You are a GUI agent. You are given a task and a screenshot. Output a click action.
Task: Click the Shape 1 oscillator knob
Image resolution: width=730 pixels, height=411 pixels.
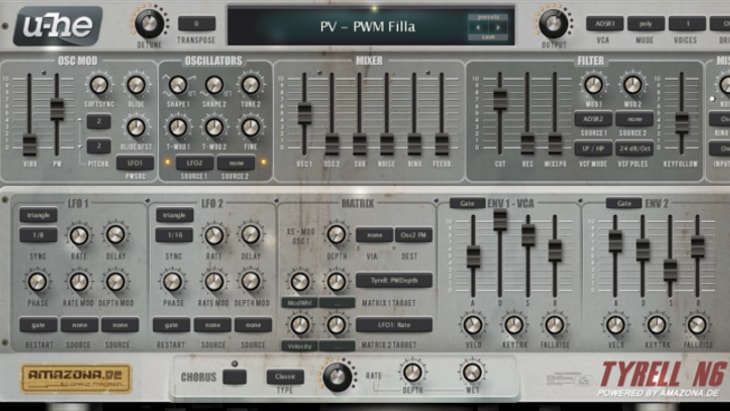pos(178,85)
